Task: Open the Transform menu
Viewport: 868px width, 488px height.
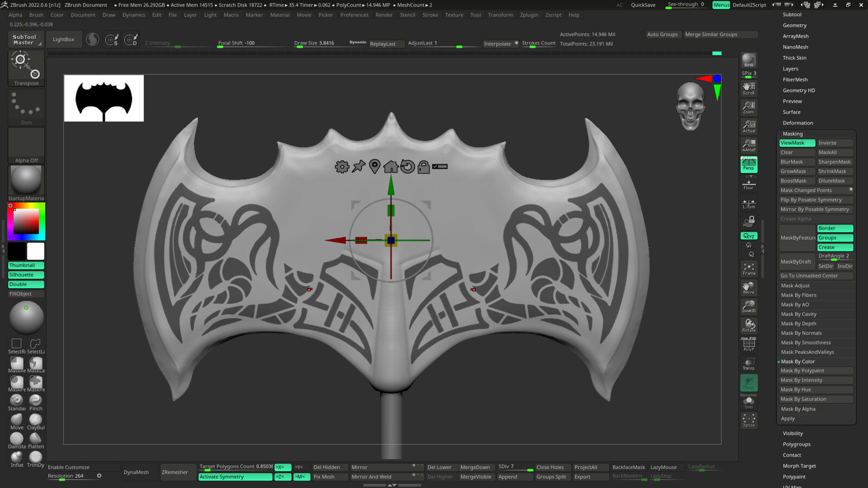Action: pos(500,15)
